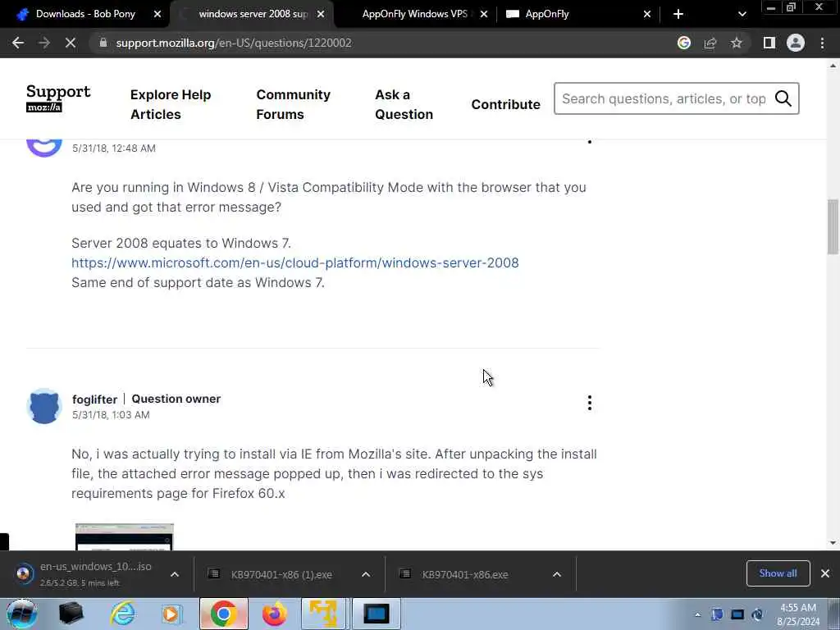This screenshot has width=840, height=630.
Task: Close the windows server 2008 tab
Action: click(321, 14)
